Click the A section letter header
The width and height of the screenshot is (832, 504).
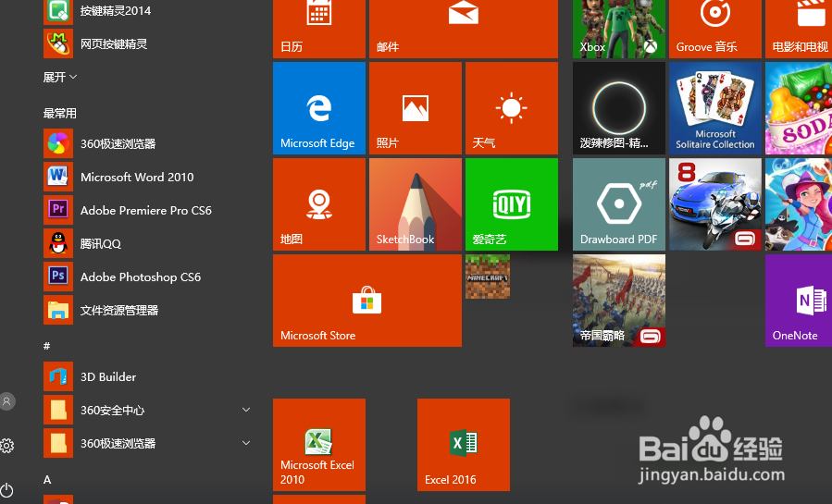pyautogui.click(x=47, y=480)
